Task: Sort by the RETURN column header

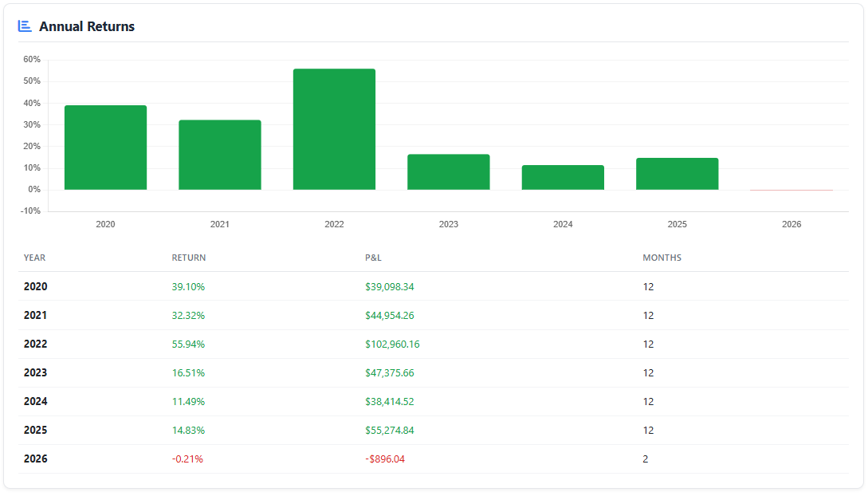Action: 189,258
